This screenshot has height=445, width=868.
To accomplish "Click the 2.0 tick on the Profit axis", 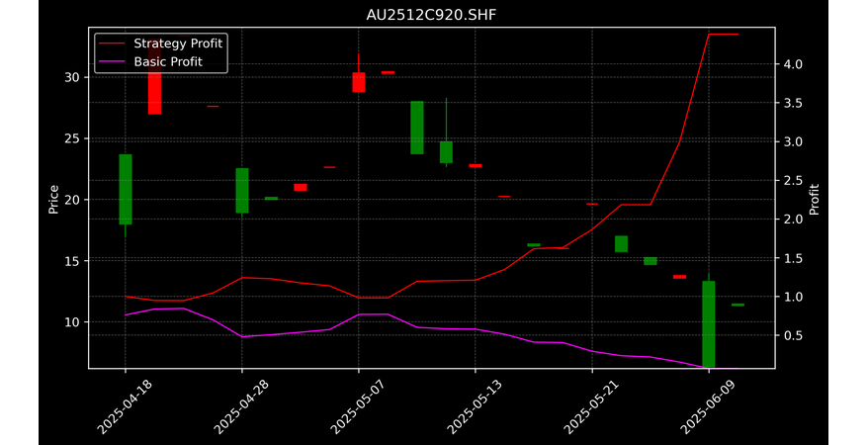I will pos(793,220).
